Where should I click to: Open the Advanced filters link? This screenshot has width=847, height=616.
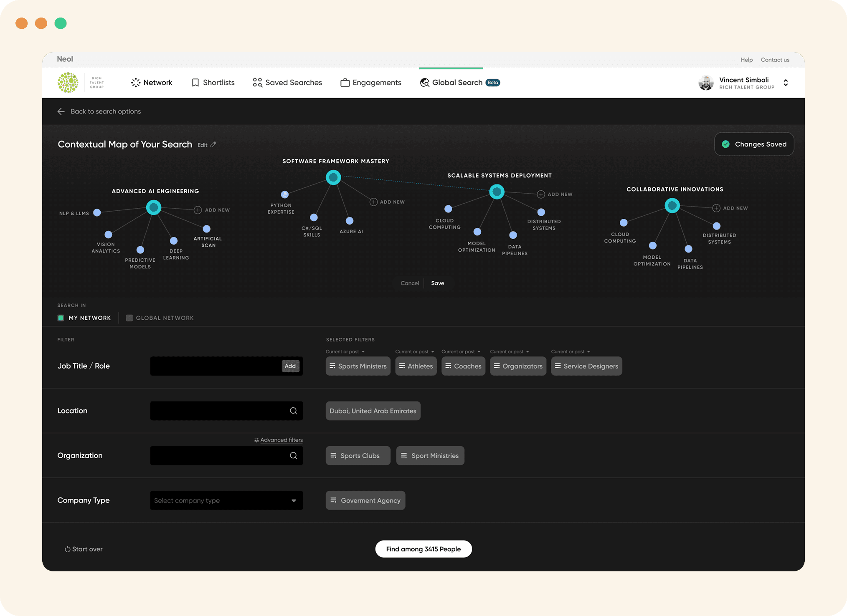[x=281, y=440]
